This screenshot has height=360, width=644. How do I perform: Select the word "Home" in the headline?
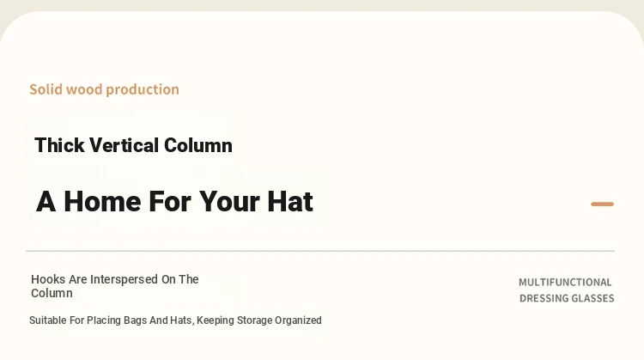pyautogui.click(x=103, y=201)
